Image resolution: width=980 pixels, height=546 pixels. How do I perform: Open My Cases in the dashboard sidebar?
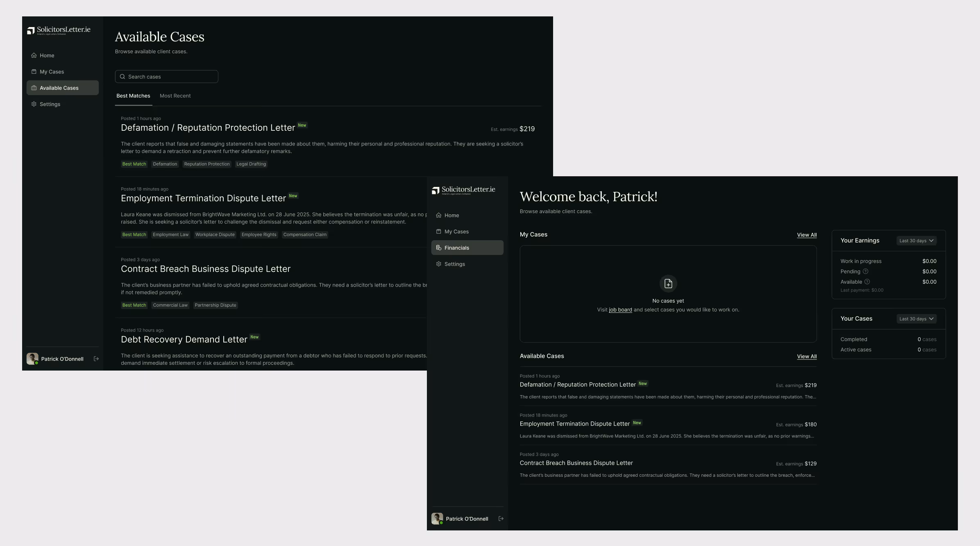click(456, 232)
